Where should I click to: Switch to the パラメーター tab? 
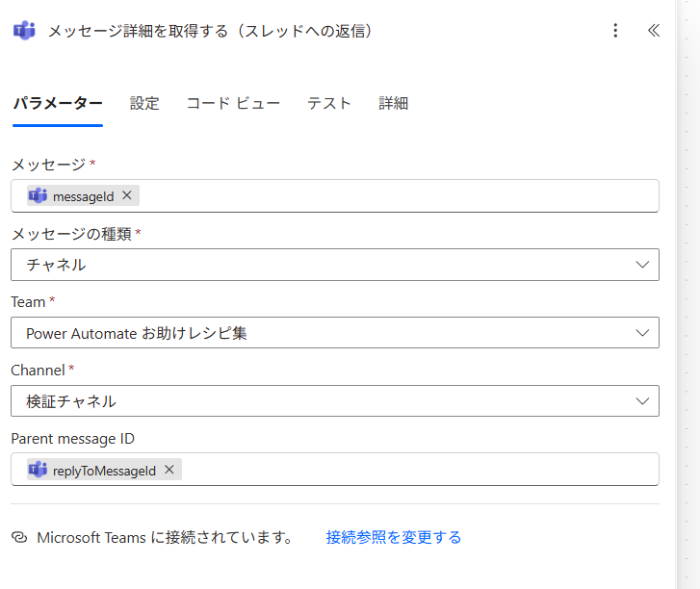58,104
